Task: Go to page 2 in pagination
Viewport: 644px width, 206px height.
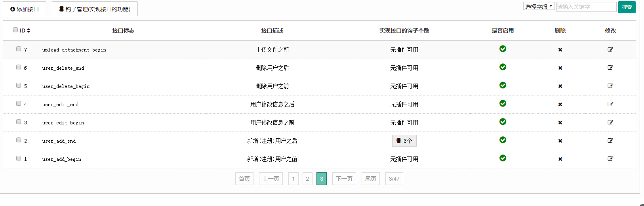Action: 307,179
